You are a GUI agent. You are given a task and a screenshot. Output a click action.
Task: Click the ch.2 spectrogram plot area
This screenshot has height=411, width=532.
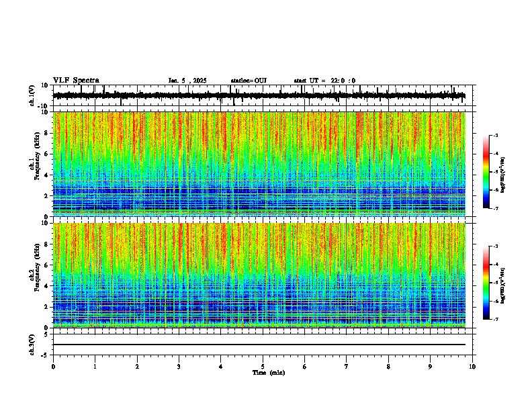pyautogui.click(x=259, y=275)
